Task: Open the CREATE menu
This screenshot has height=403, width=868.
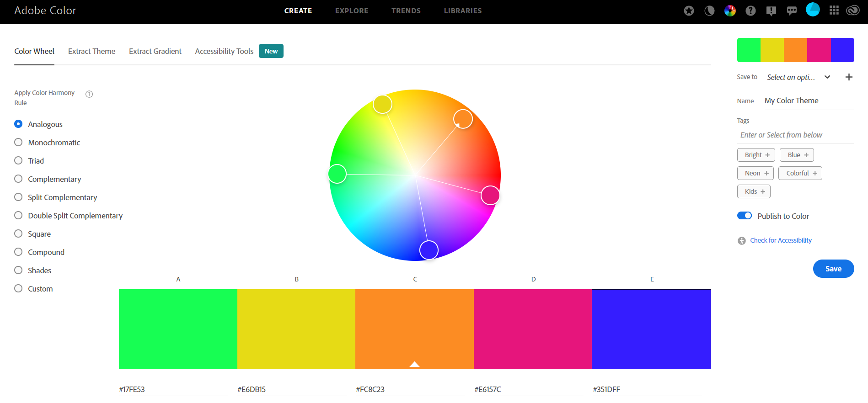Action: 298,11
